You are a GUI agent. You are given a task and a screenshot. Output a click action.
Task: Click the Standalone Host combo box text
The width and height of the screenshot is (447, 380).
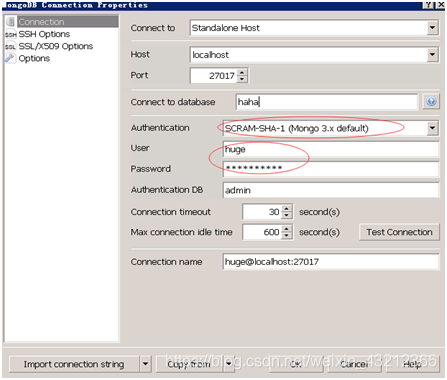[226, 28]
